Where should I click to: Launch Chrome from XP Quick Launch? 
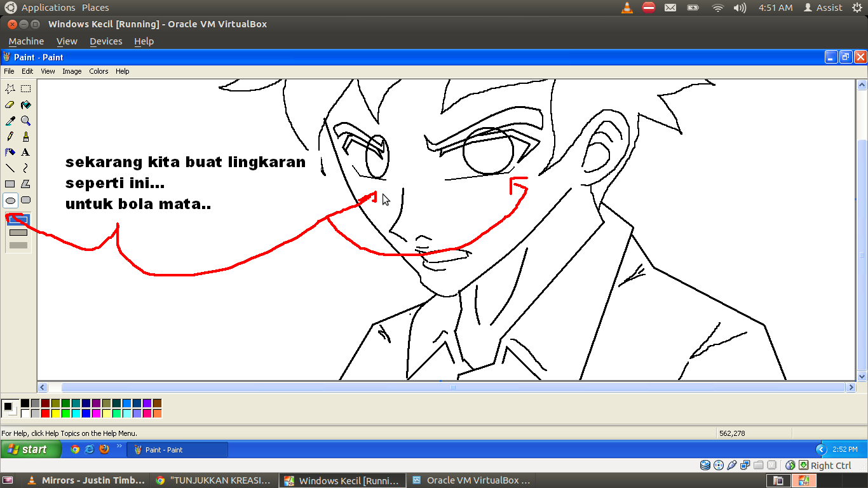click(75, 449)
